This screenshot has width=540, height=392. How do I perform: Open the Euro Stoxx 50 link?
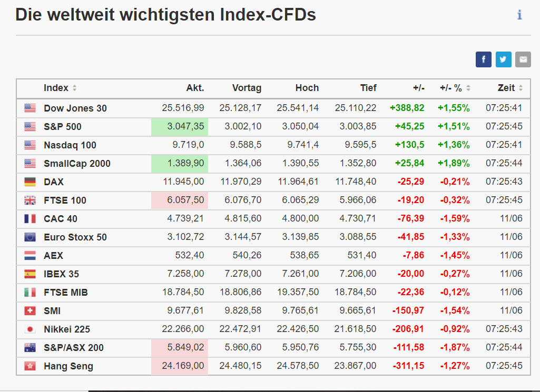pyautogui.click(x=75, y=237)
